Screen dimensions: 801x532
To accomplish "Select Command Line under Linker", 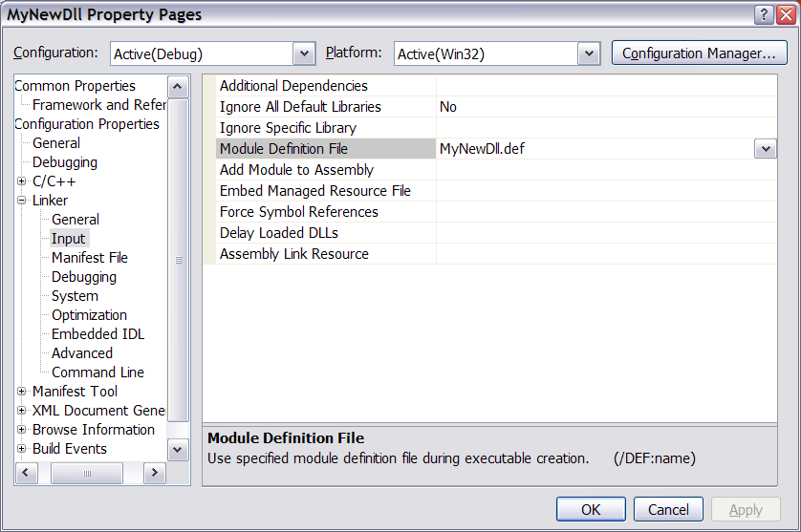I will 97,372.
